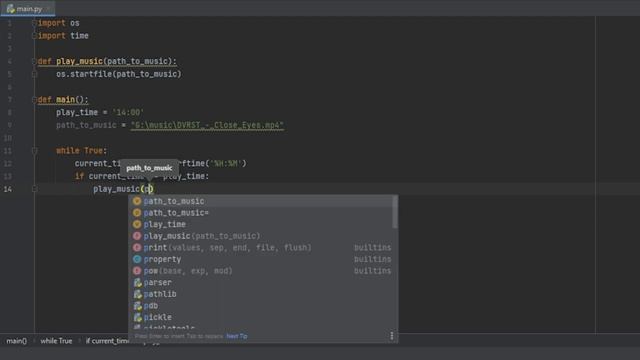Click Python module icon beside pathlib
640x360 pixels.
point(138,294)
